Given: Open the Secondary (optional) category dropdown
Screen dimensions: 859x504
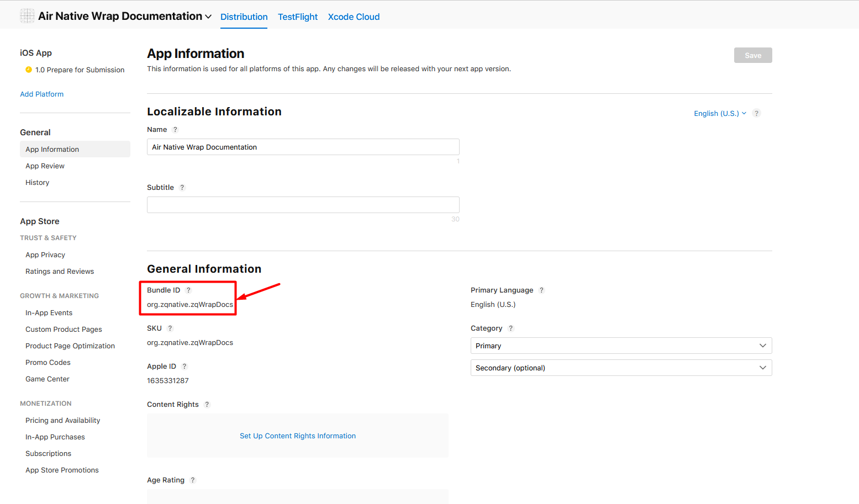Looking at the screenshot, I should tap(621, 368).
